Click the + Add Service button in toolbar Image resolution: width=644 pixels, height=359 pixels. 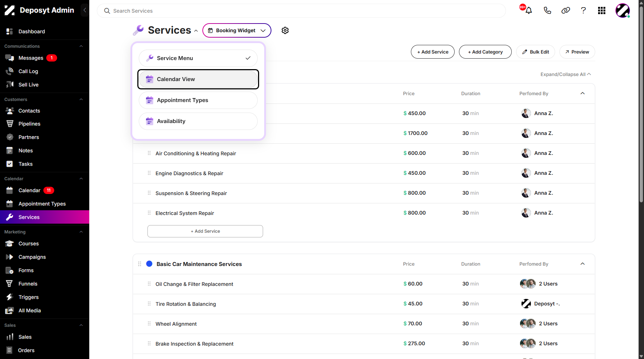tap(433, 52)
